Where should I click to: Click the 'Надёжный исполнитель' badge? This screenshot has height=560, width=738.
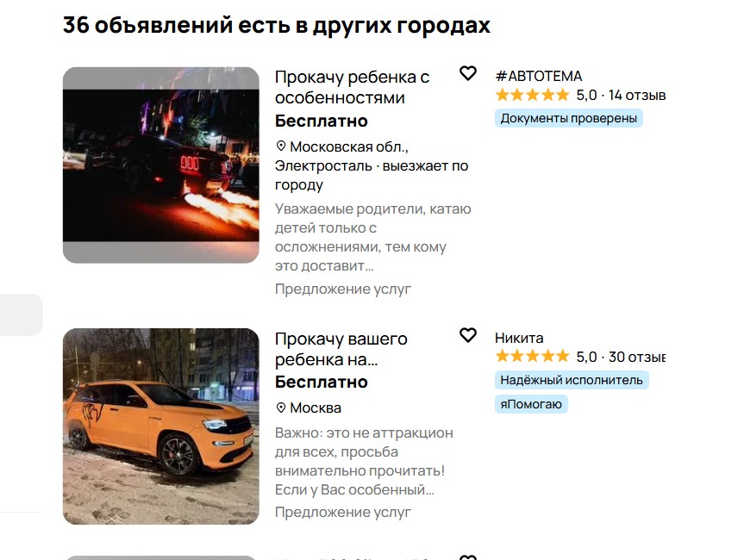point(572,380)
